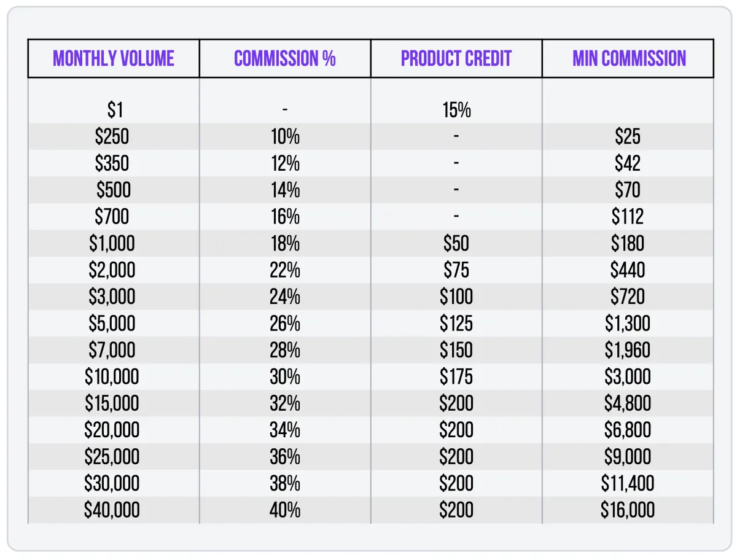Click the $4,800 min commission value
The height and width of the screenshot is (560, 737).
pyautogui.click(x=628, y=403)
